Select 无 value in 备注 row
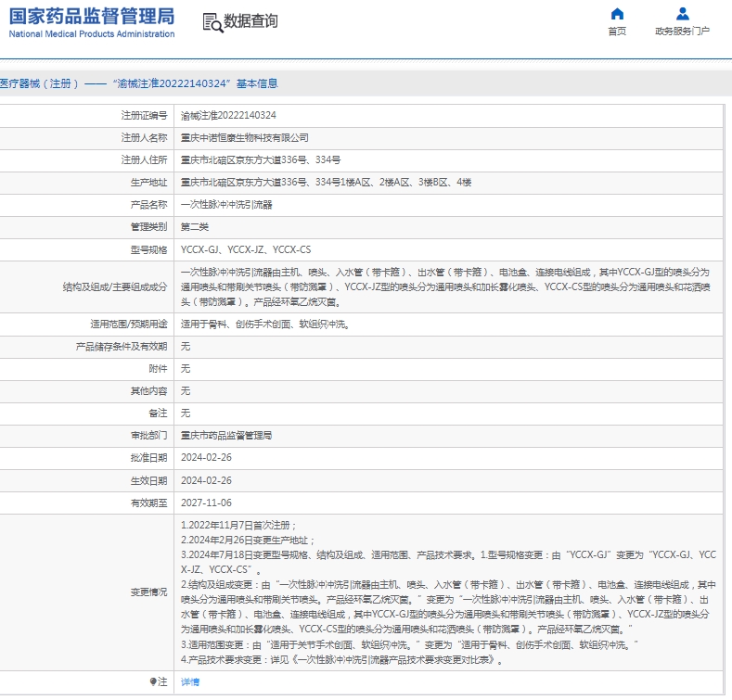The height and width of the screenshot is (700, 732). point(186,413)
